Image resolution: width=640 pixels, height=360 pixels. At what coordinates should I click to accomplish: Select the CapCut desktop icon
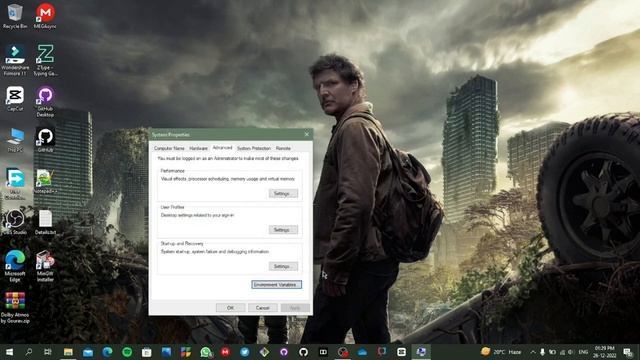click(x=15, y=99)
